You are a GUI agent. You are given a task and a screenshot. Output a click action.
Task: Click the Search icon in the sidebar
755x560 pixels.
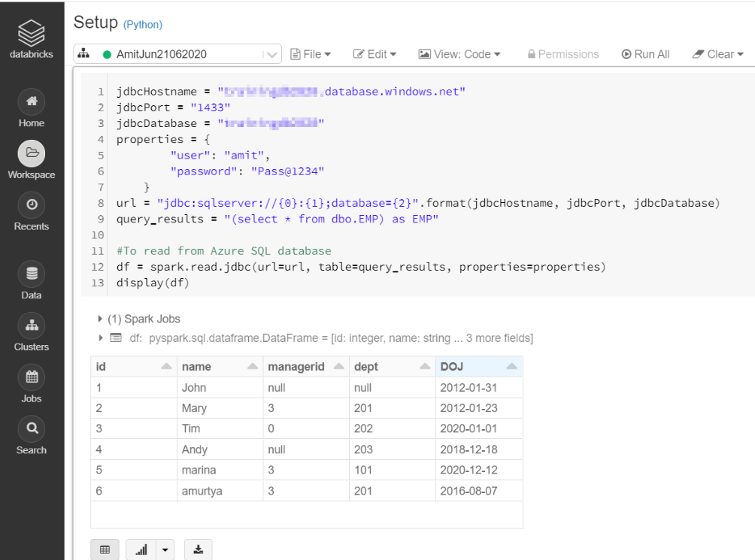31,428
